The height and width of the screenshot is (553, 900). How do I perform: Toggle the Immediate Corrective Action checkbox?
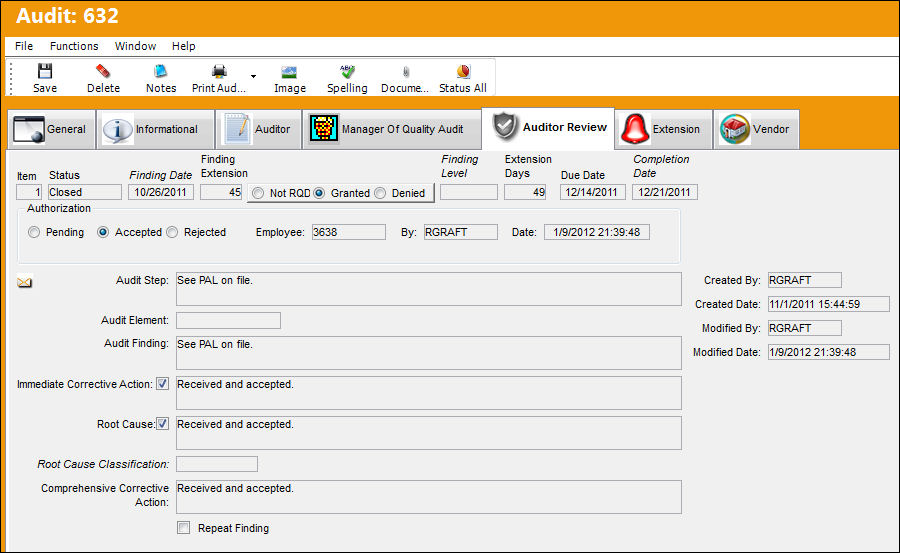click(x=163, y=384)
